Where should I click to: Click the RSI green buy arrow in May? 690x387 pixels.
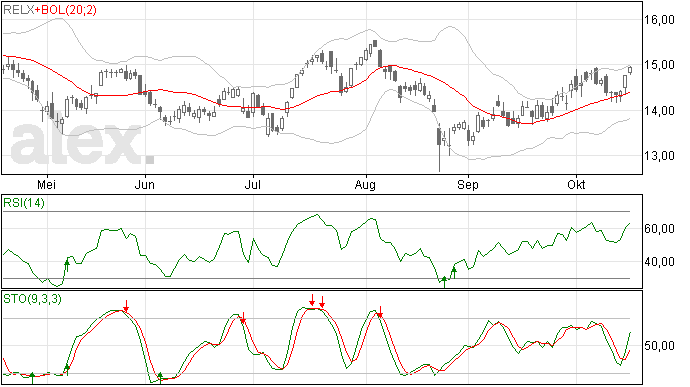[x=67, y=266]
